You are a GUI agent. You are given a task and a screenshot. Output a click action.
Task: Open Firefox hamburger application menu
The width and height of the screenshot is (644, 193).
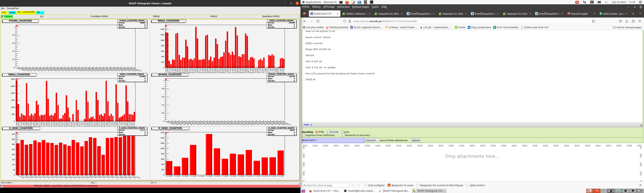coord(640,21)
